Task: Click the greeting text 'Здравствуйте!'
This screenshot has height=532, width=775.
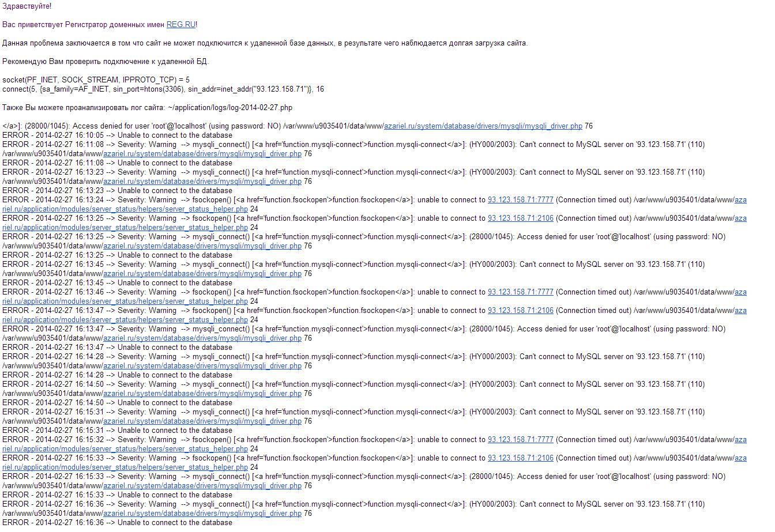Action: point(27,6)
